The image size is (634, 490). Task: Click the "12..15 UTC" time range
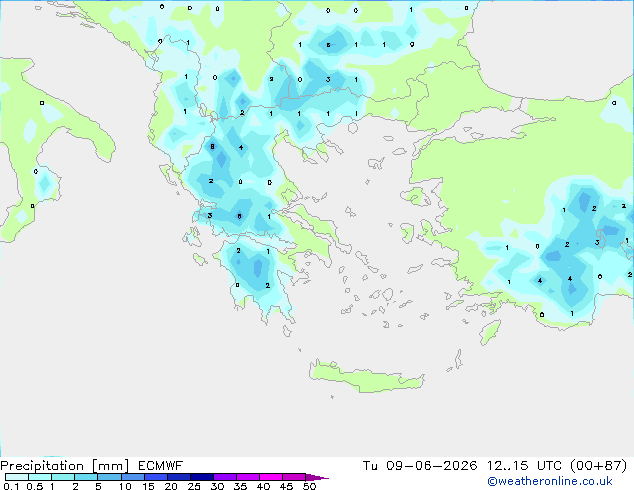(524, 466)
